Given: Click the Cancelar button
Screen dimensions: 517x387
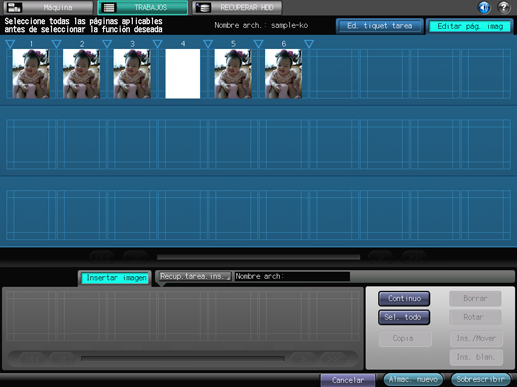Looking at the screenshot, I should [x=348, y=380].
